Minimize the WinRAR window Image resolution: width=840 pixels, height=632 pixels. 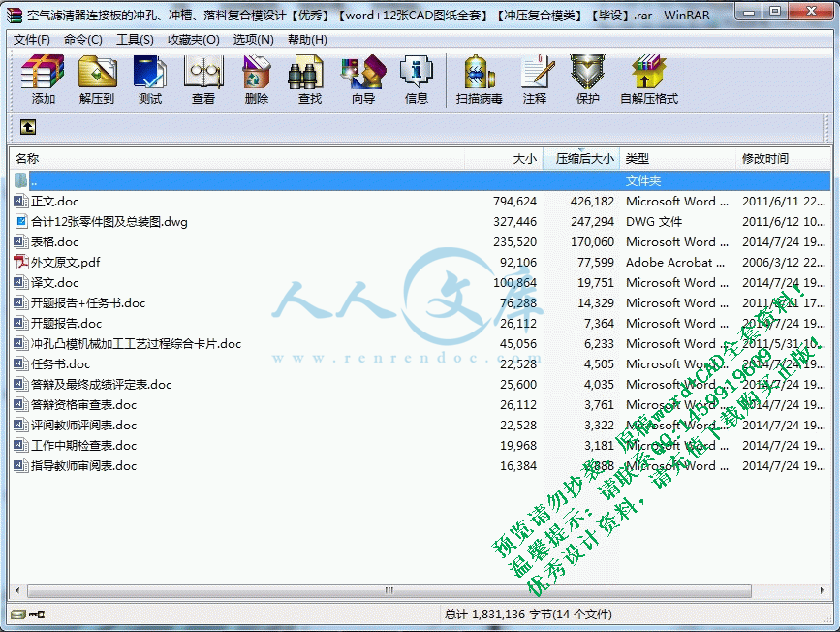[x=749, y=12]
